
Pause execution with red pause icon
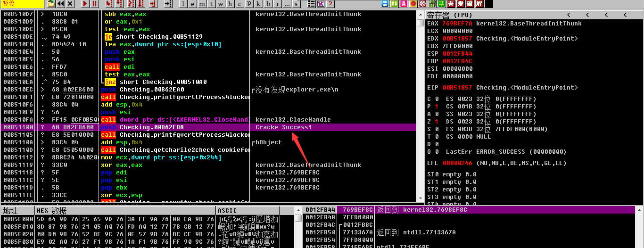pos(94,4)
